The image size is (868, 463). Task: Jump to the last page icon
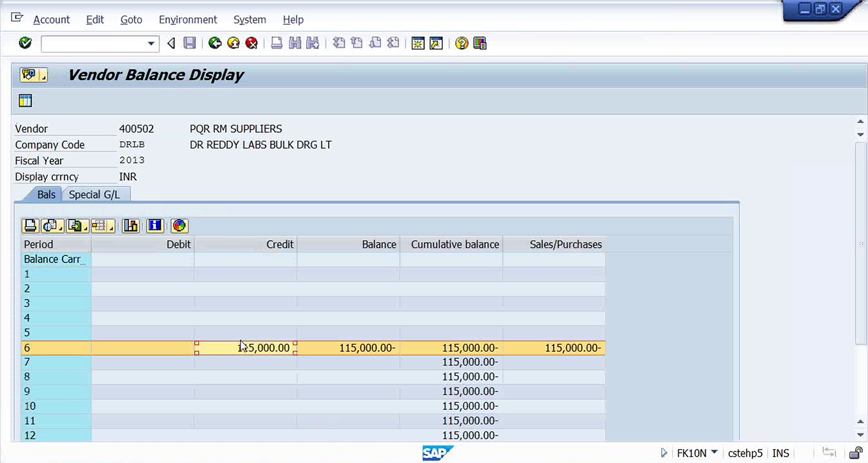click(x=393, y=43)
